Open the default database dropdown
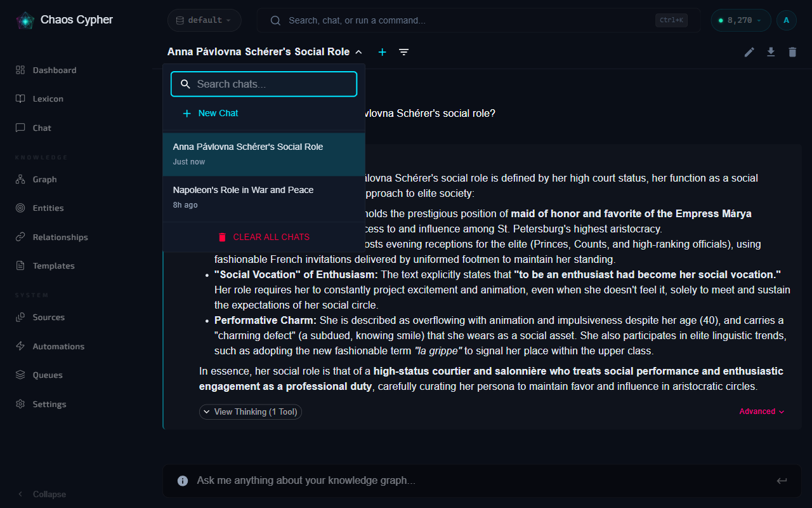Viewport: 812px width, 508px height. click(x=204, y=20)
